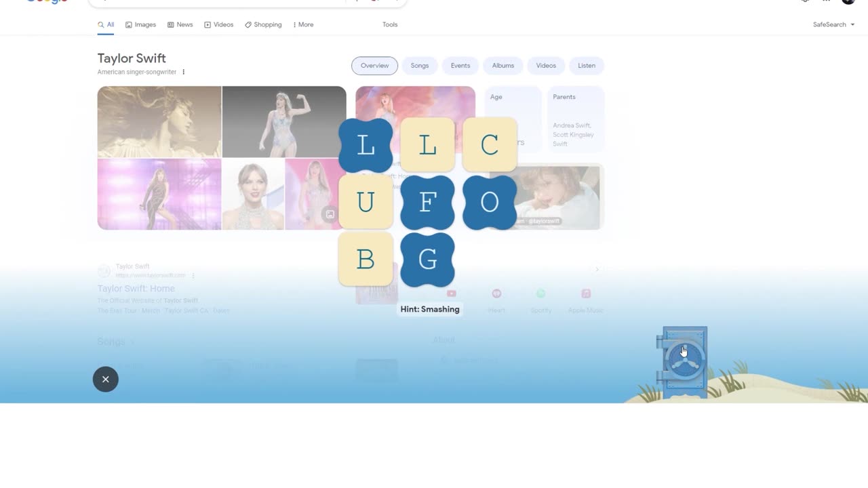Open the three-dot menu beside American singer-songwriter

click(x=183, y=72)
